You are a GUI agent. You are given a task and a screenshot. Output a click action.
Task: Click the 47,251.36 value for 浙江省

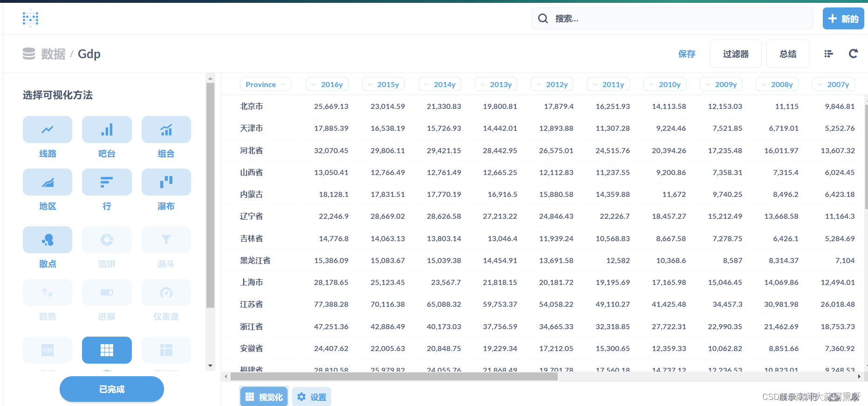point(331,326)
